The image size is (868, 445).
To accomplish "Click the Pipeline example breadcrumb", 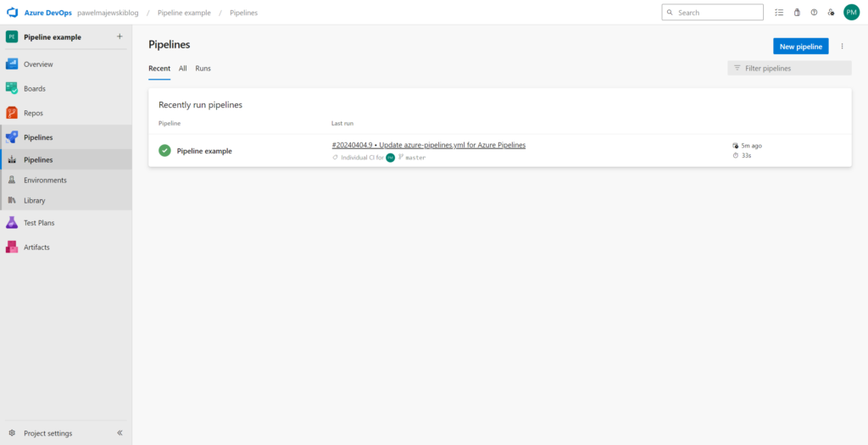I will point(184,13).
